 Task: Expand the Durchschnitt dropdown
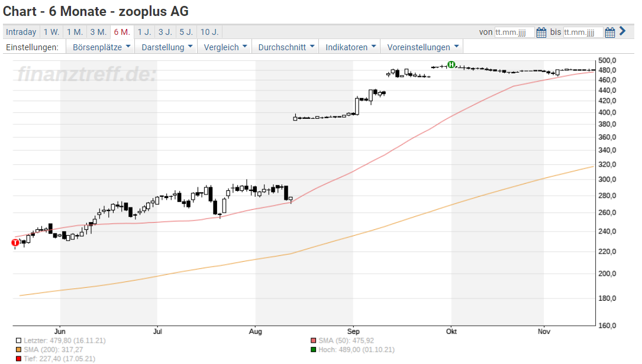(286, 47)
